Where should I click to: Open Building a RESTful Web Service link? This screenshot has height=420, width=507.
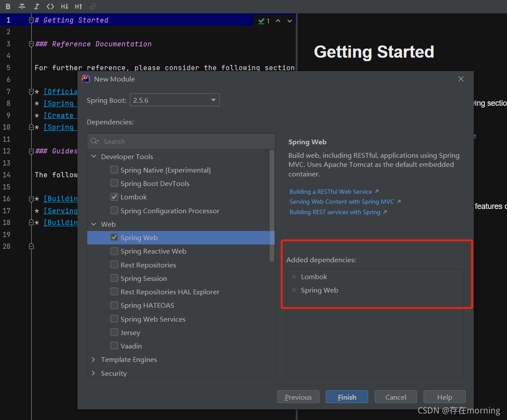pos(331,192)
